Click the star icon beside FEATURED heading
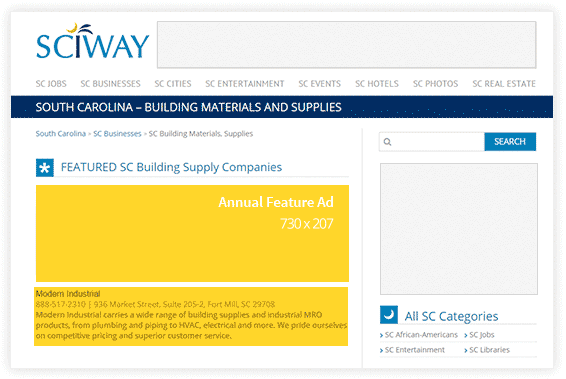The height and width of the screenshot is (379, 566). 45,168
